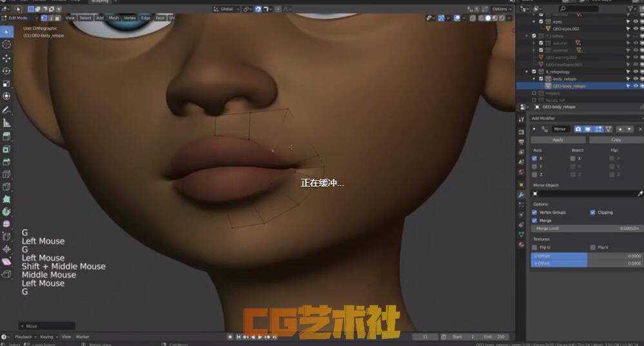This screenshot has width=644, height=346.
Task: Select solid viewport shading mode
Action: (487, 18)
